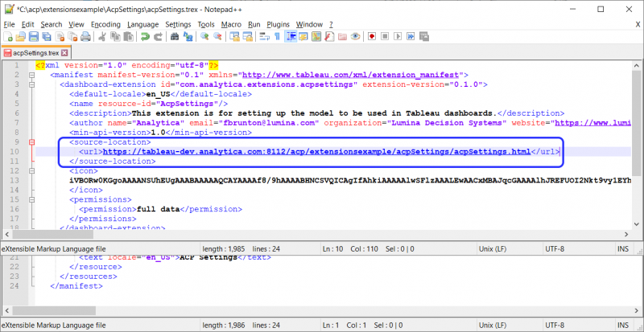
Task: Open the Settings menu
Action: [x=178, y=24]
